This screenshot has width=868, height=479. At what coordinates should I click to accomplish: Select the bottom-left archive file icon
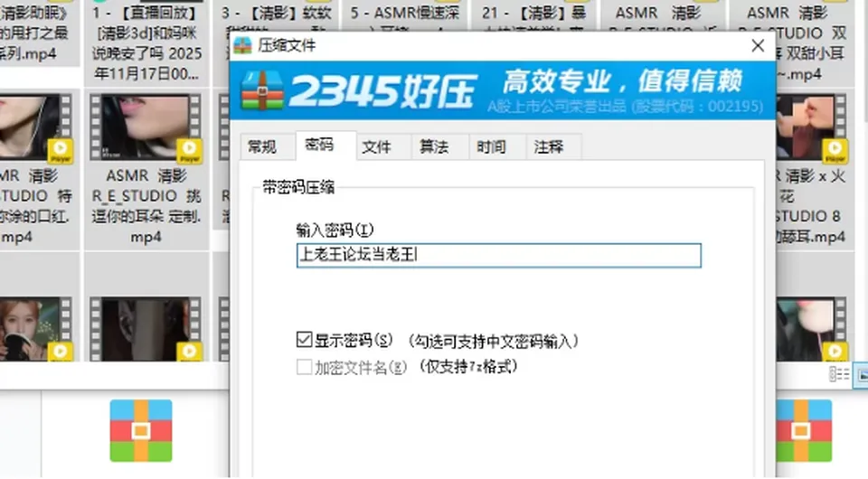[141, 430]
